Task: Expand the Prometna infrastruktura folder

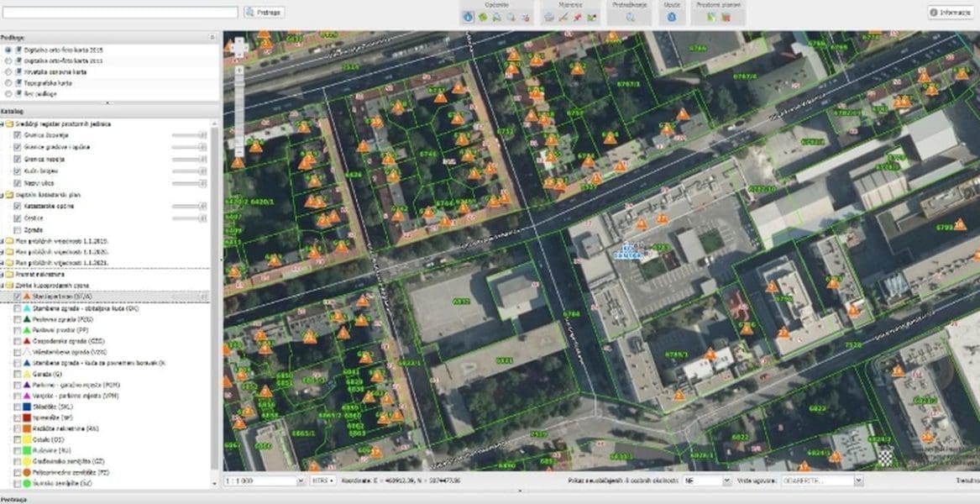Action: pyautogui.click(x=3, y=274)
